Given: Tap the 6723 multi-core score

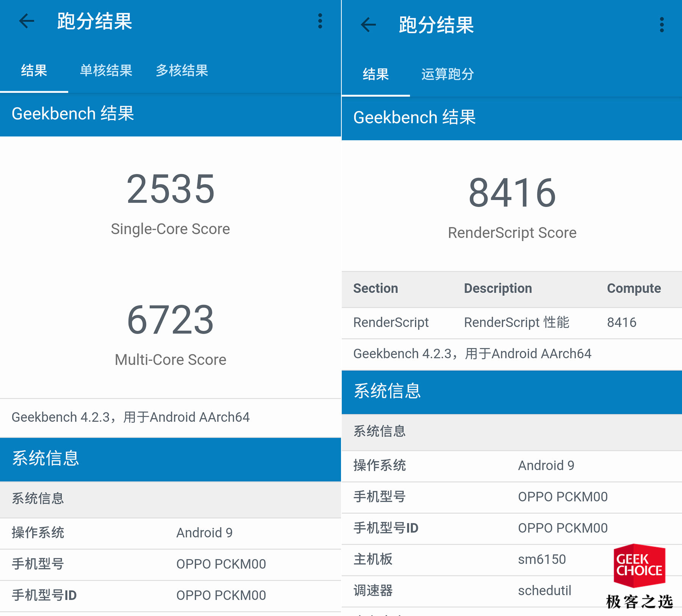Looking at the screenshot, I should coord(170,320).
